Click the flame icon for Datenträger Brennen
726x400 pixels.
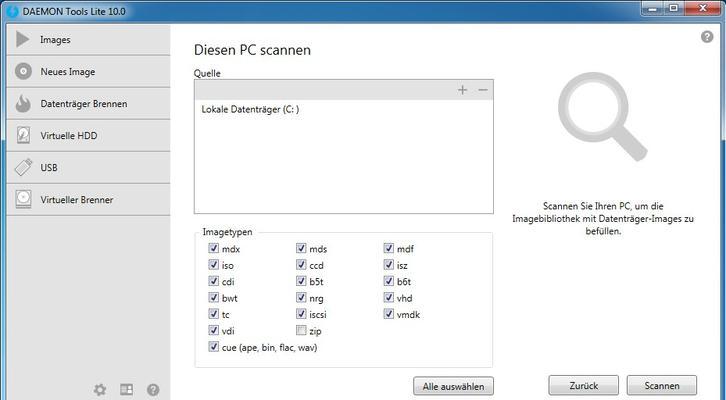23,103
